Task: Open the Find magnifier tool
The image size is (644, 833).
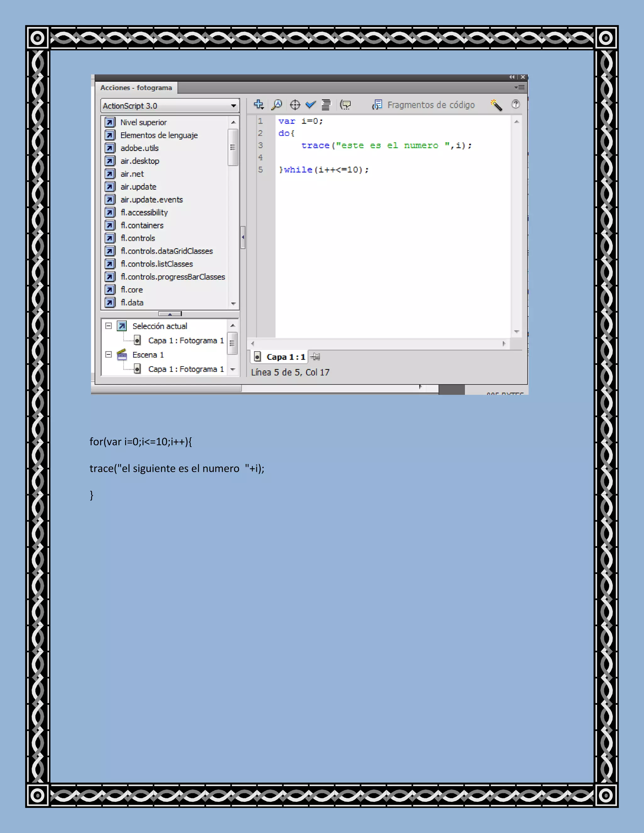Action: 277,104
